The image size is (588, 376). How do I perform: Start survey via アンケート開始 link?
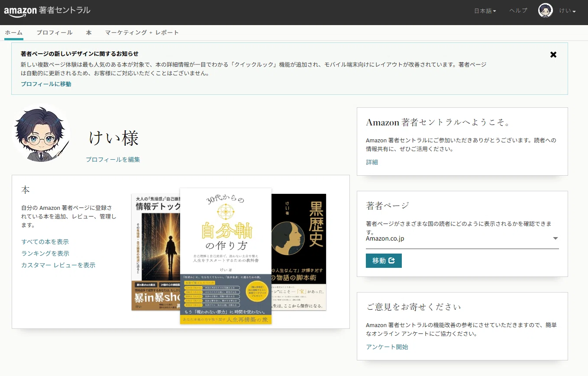[387, 347]
